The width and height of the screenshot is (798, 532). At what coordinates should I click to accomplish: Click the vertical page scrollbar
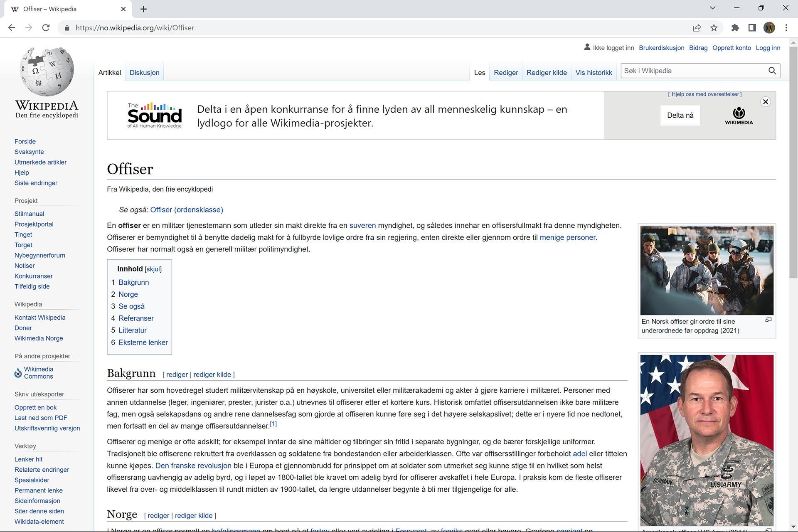(793, 162)
